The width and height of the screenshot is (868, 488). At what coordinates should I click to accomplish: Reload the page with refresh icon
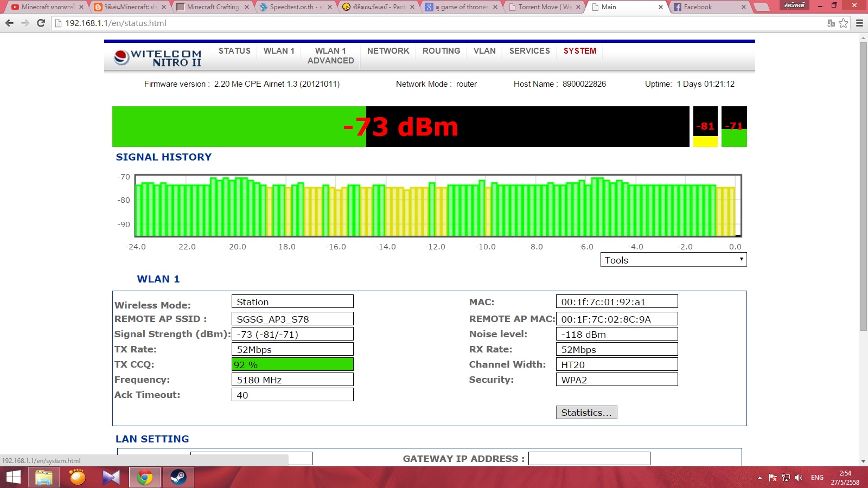click(41, 23)
